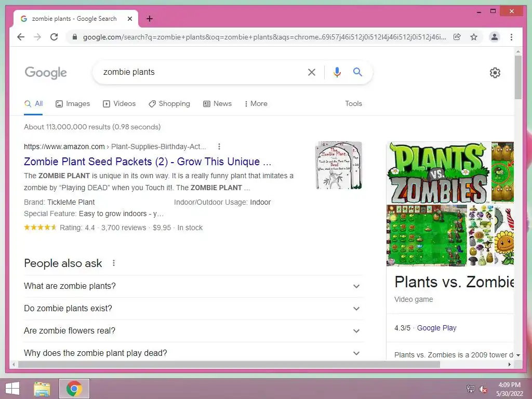
Task: Switch to the News tab
Action: click(217, 104)
